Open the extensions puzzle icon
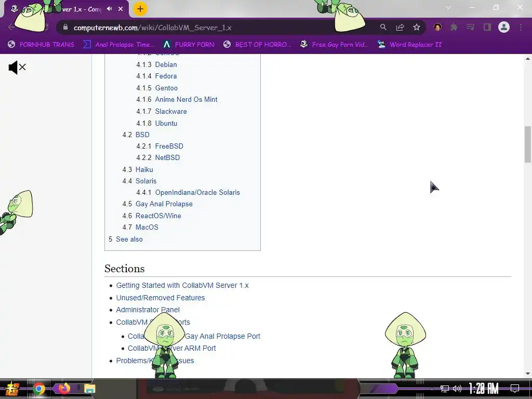The width and height of the screenshot is (532, 399). coord(454,27)
